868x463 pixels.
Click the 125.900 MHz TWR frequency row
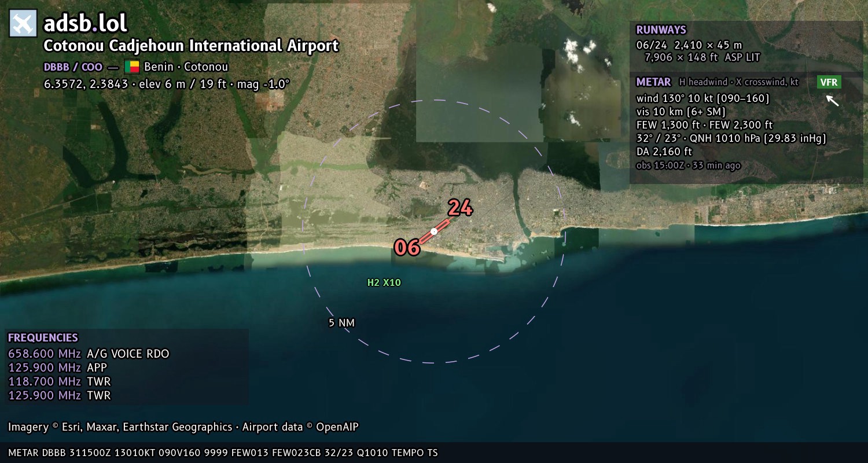coord(60,395)
